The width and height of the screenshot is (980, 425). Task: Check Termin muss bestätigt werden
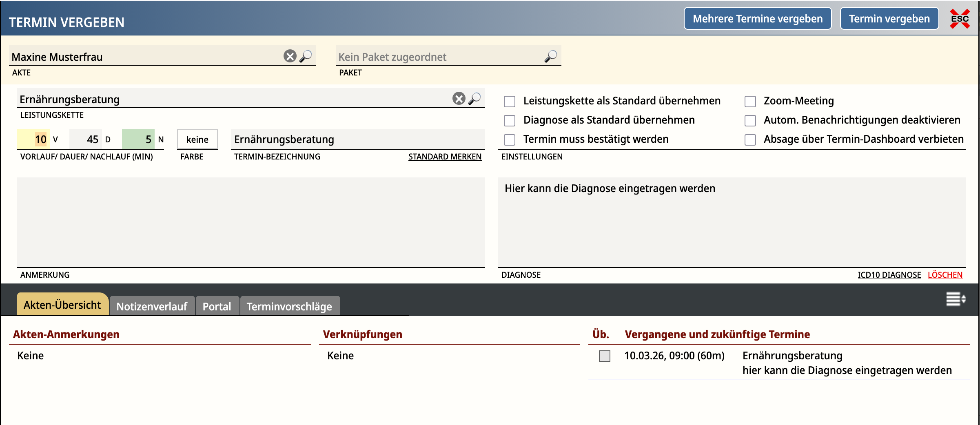pos(510,139)
